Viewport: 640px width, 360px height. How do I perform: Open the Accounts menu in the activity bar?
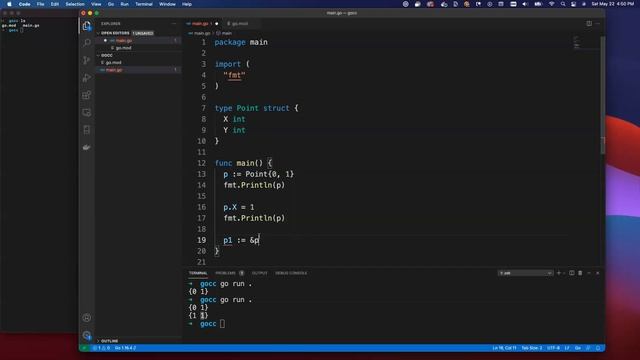coord(87,318)
